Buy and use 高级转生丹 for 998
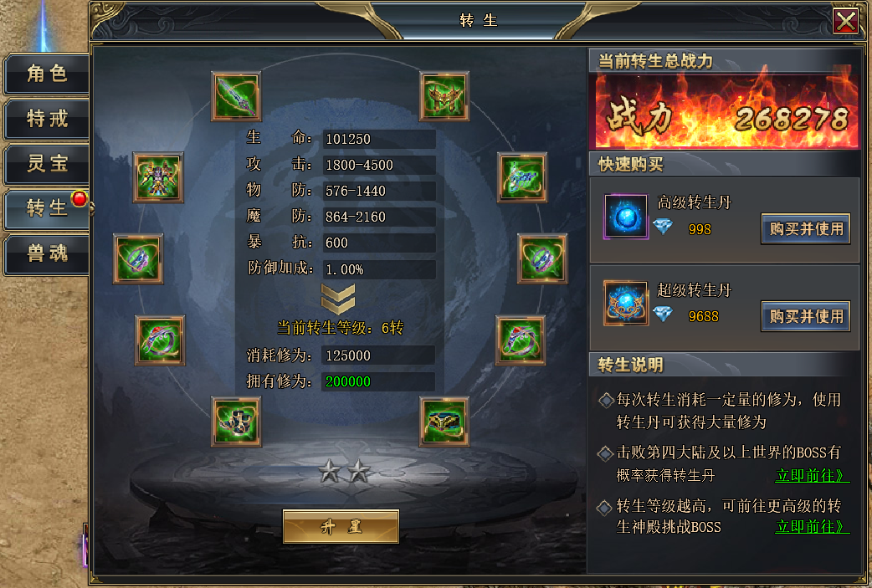The height and width of the screenshot is (588, 872). [805, 228]
